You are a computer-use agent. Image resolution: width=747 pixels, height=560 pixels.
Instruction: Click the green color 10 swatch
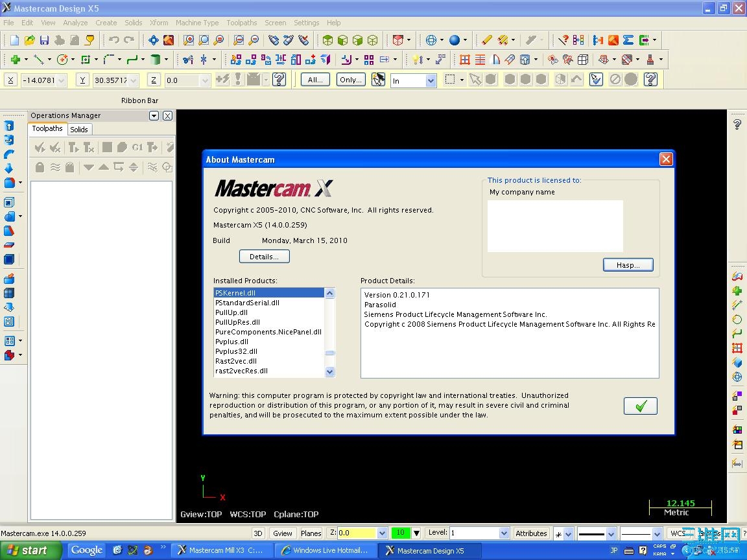tap(400, 533)
